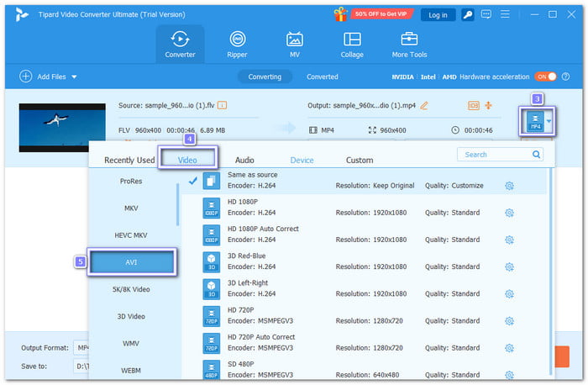Viewport: 588px width, 385px height.
Task: Select HEVC MKV format category
Action: [x=131, y=235]
